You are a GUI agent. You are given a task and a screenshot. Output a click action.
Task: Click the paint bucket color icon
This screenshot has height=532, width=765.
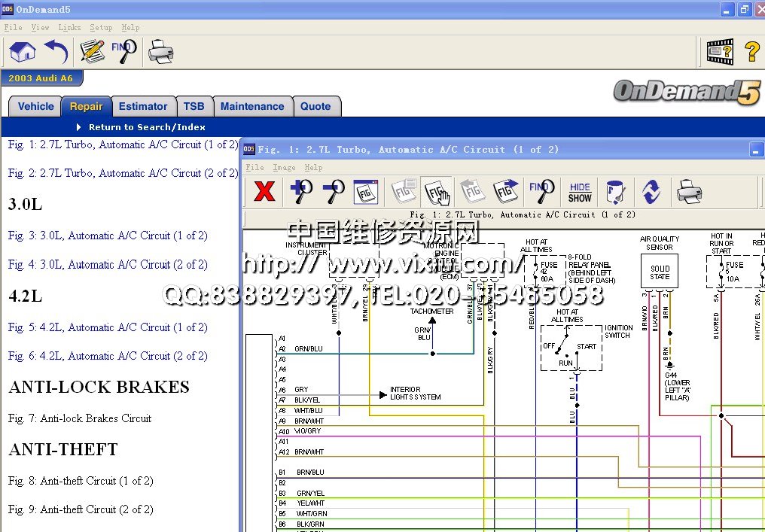(x=615, y=191)
